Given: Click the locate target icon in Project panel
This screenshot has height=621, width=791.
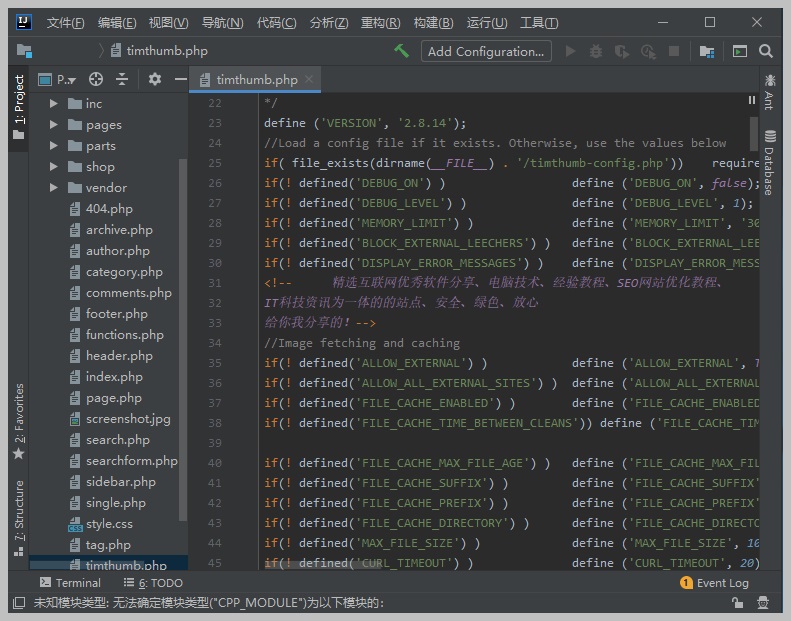Looking at the screenshot, I should tap(96, 79).
